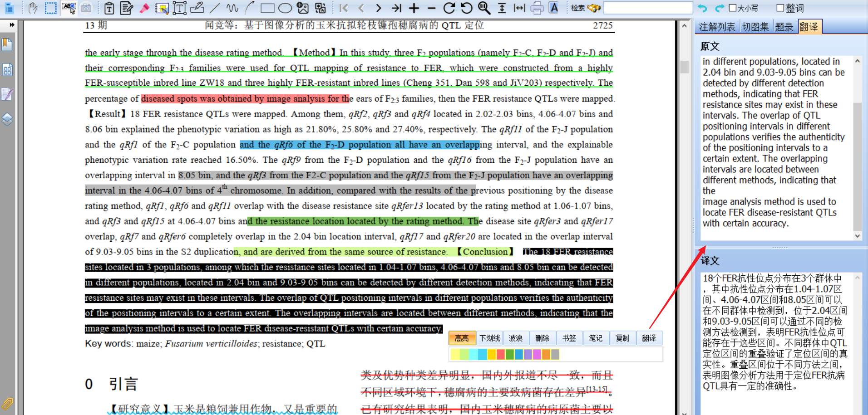Open the clipboard text paste tool
This screenshot has width=868, height=415.
pos(109,8)
